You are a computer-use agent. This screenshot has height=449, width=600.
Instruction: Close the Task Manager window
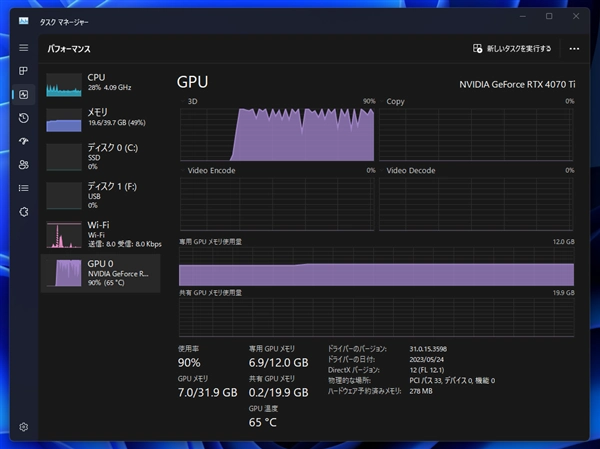coord(576,16)
